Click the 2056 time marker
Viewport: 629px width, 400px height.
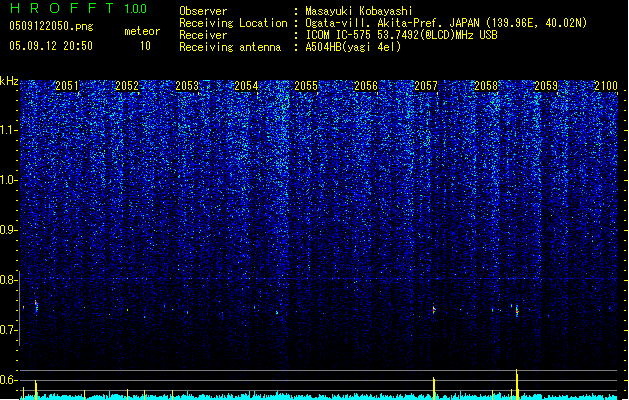click(366, 86)
